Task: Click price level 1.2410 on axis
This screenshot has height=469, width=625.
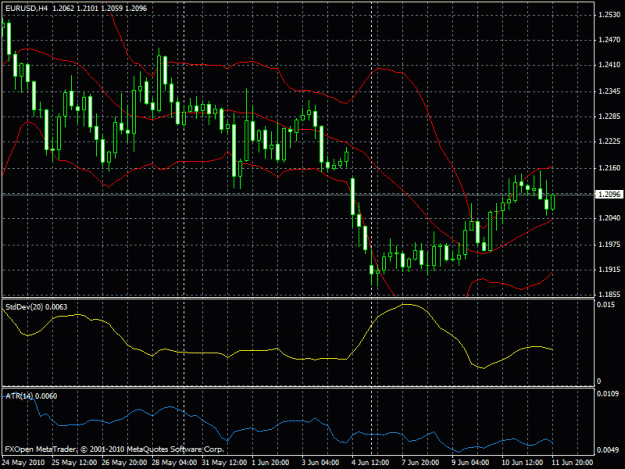Action: click(609, 65)
